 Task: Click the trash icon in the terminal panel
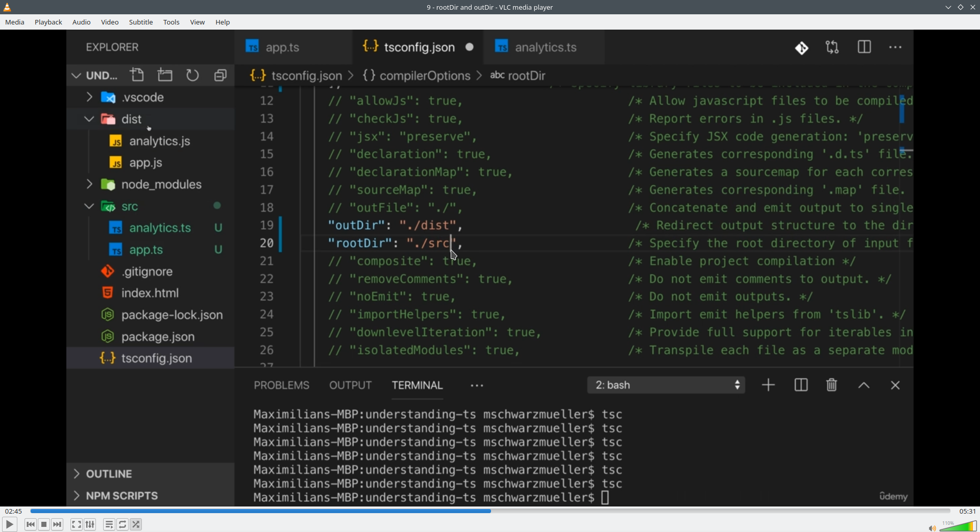831,385
